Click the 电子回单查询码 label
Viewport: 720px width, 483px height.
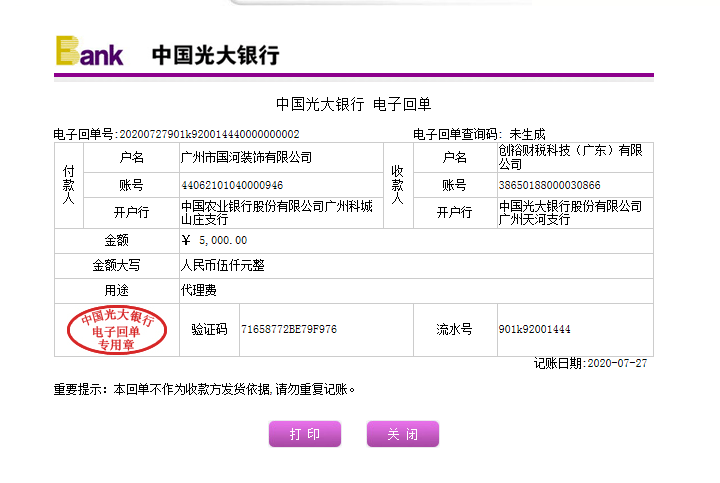pyautogui.click(x=457, y=134)
